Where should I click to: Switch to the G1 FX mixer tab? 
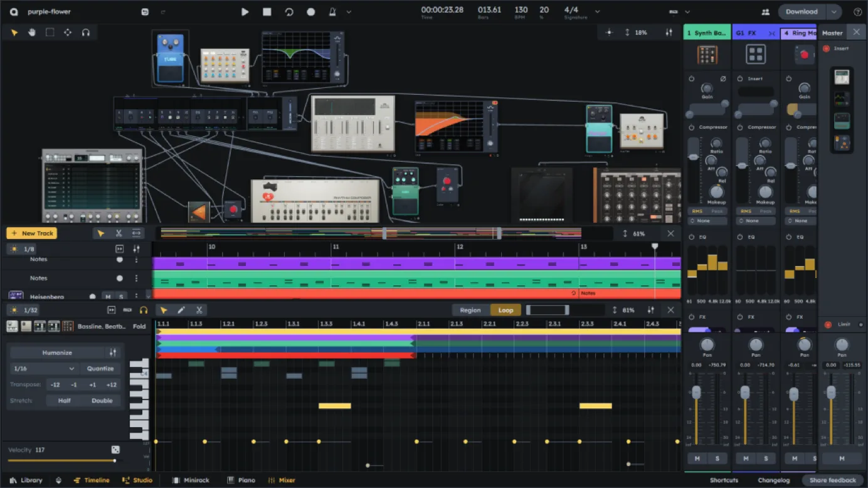point(756,33)
